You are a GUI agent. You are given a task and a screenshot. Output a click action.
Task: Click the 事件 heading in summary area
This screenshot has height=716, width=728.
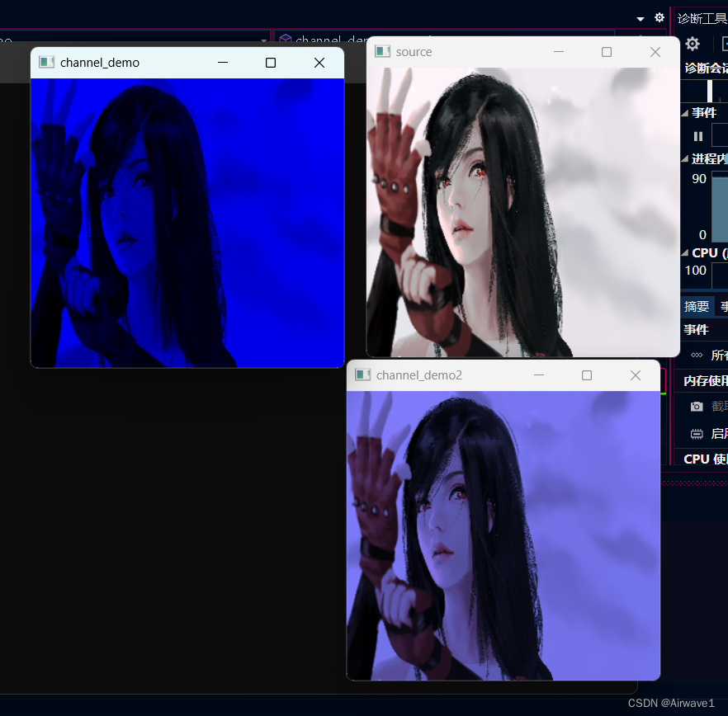pyautogui.click(x=696, y=330)
